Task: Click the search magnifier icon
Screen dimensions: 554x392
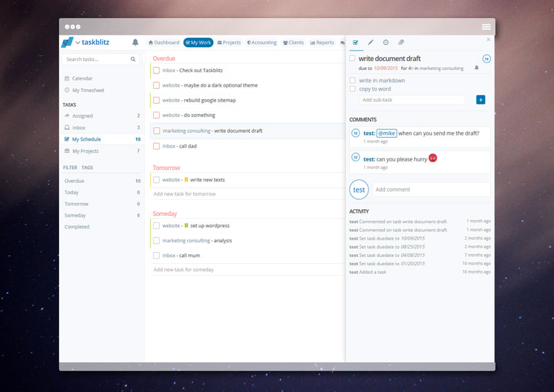Action: tap(133, 59)
